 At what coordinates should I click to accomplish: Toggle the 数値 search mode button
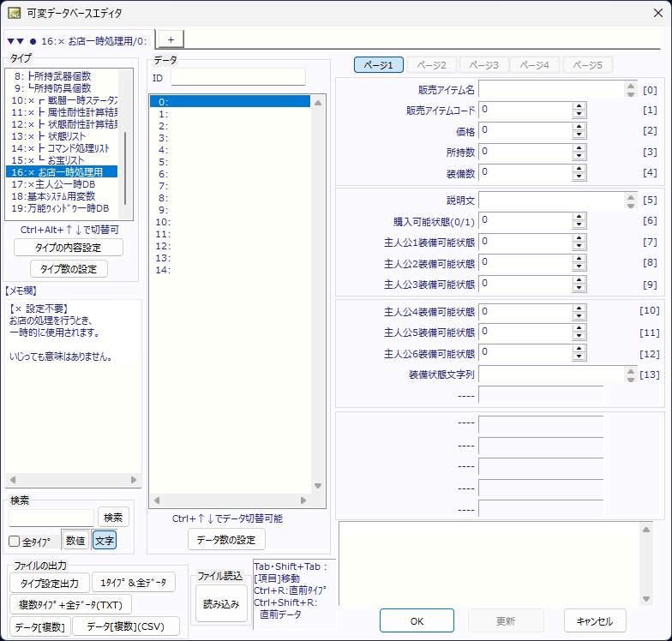click(x=75, y=541)
